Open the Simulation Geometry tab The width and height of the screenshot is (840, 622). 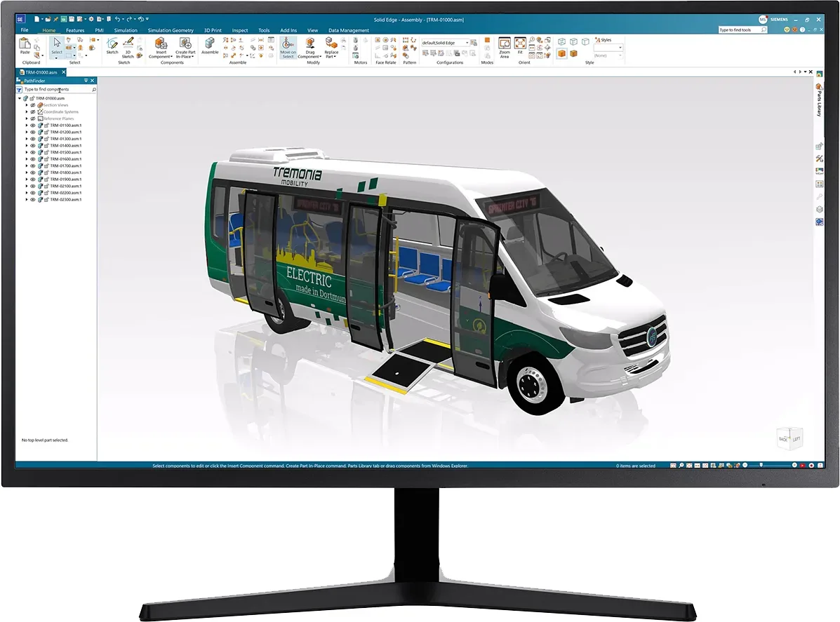point(171,31)
